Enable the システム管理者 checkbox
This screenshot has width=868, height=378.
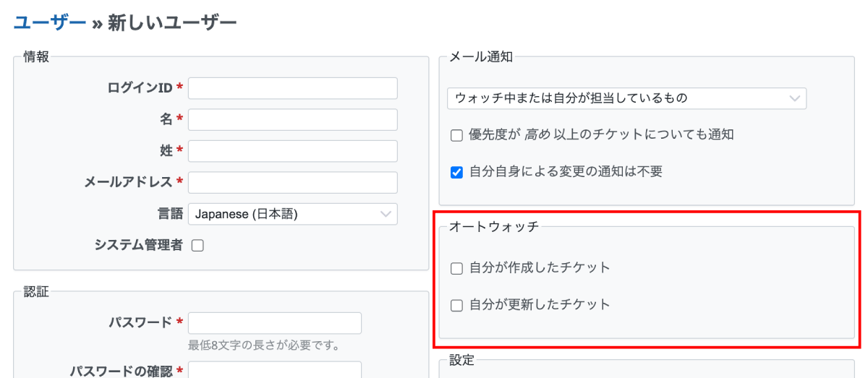(197, 246)
